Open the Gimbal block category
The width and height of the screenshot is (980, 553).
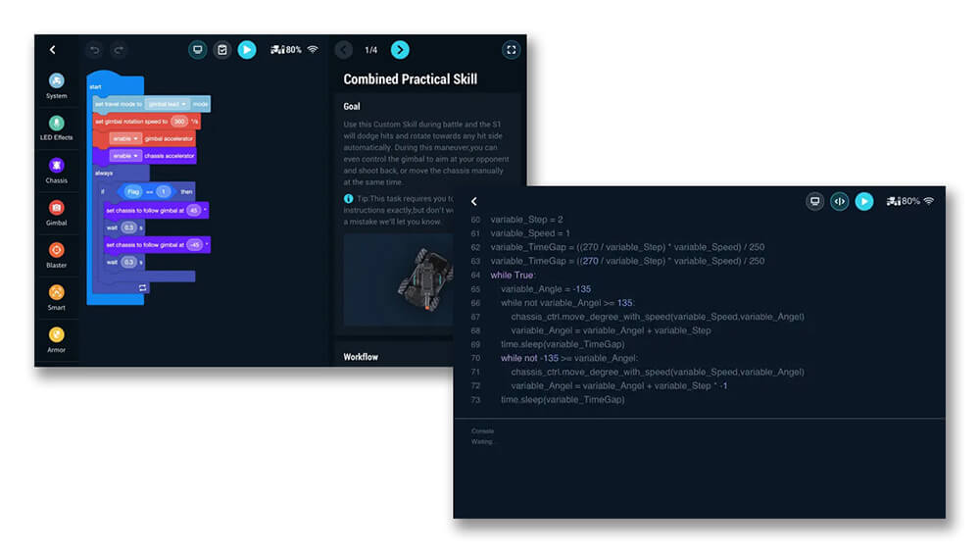point(56,214)
